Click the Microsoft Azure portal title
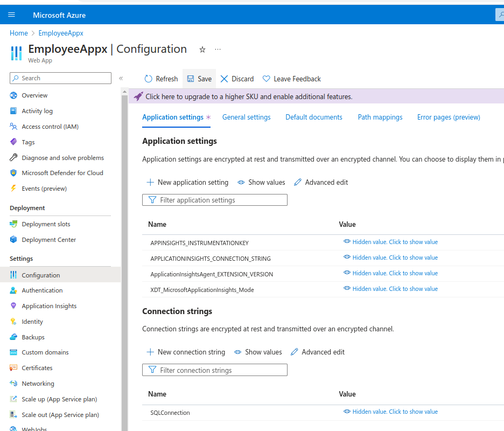 [59, 15]
